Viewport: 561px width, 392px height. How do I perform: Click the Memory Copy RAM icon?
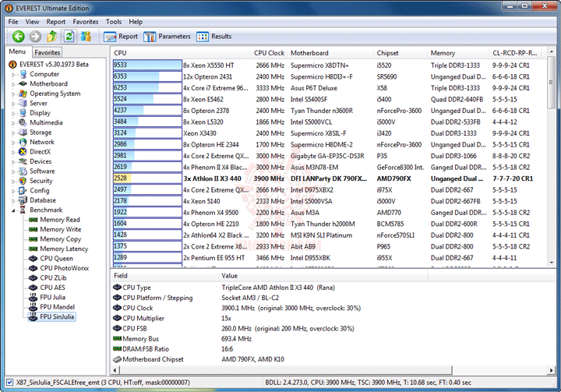34,238
